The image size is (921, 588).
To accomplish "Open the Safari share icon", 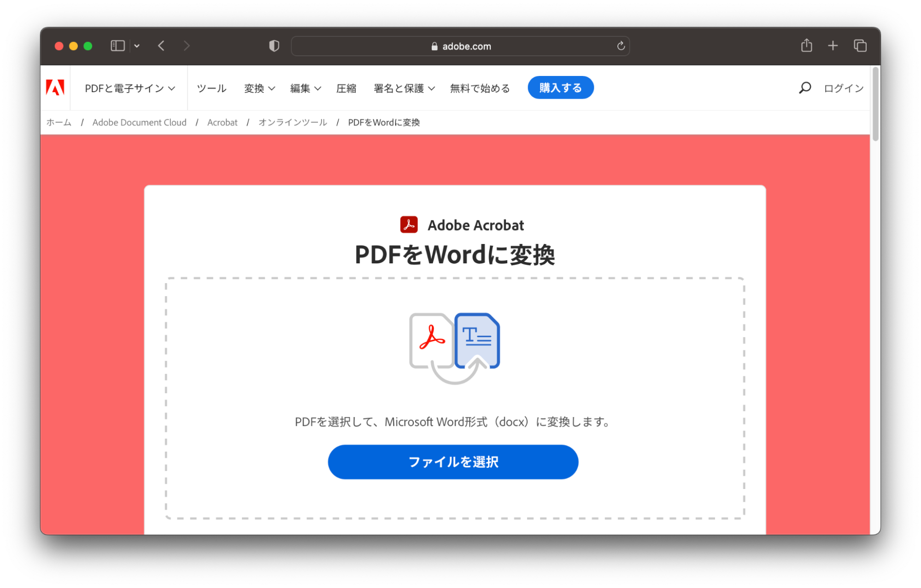I will 806,45.
